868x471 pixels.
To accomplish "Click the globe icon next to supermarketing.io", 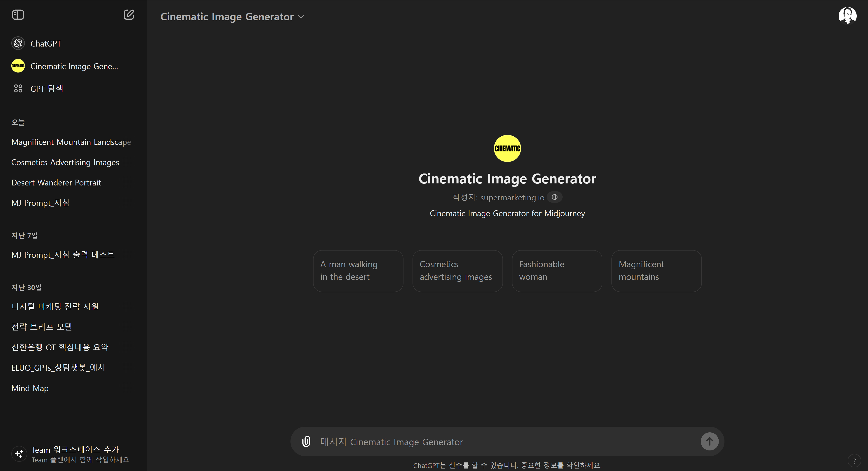I will 555,197.
